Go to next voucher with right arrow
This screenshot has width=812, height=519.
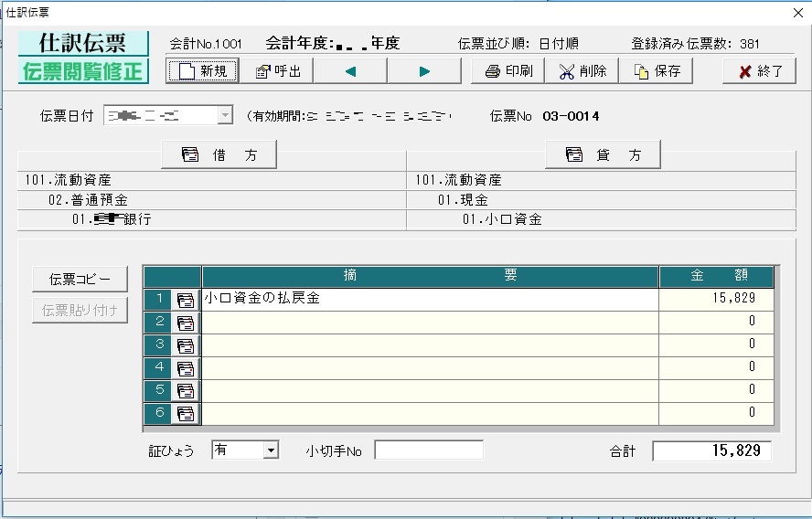pyautogui.click(x=423, y=71)
